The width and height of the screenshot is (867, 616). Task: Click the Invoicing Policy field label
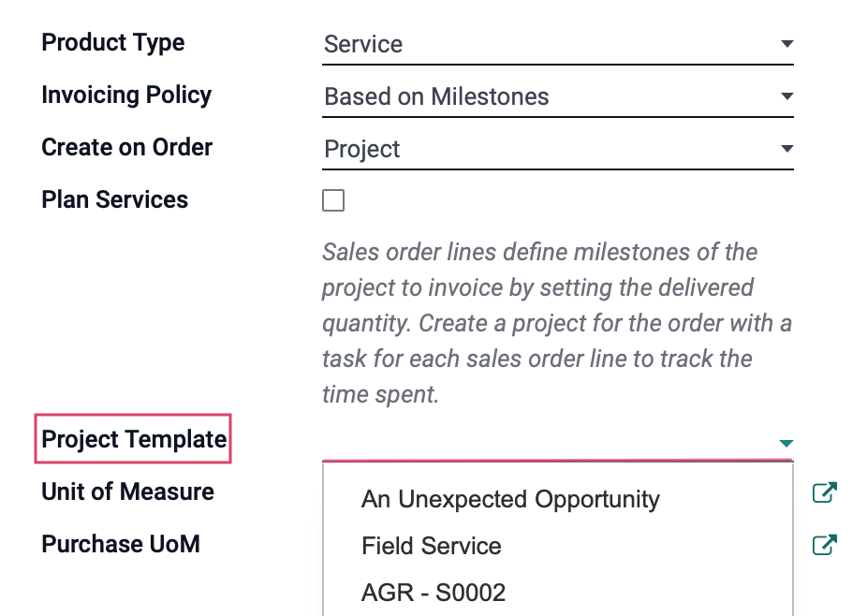coord(126,95)
